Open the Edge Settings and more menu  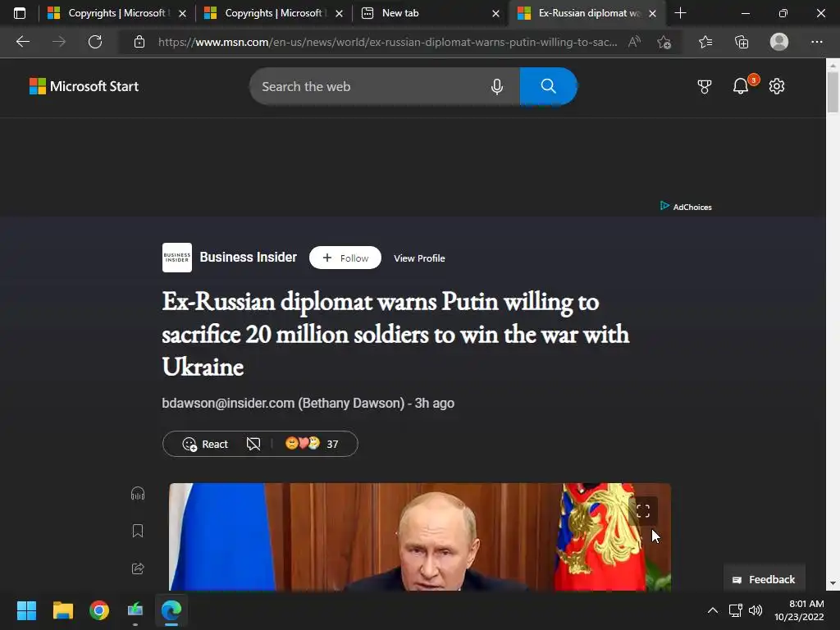click(x=816, y=42)
